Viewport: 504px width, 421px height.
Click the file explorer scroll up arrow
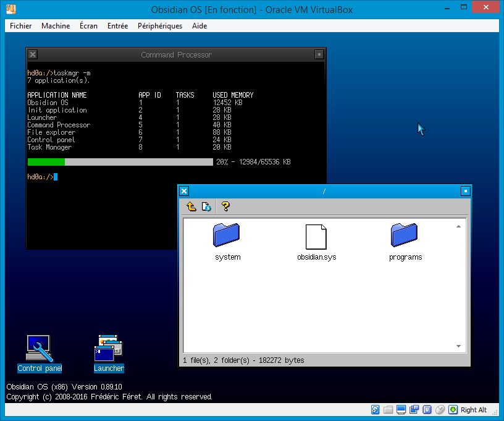[459, 227]
